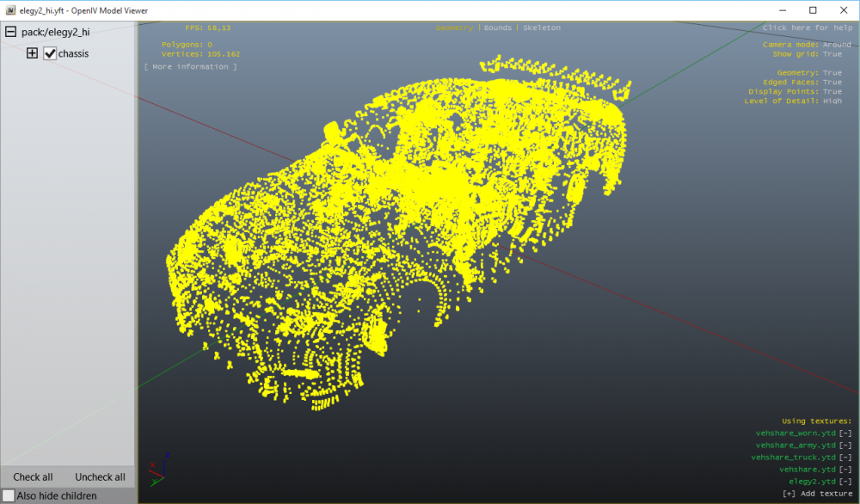860x504 pixels.
Task: Remove the elegy2.ytd texture
Action: click(846, 482)
